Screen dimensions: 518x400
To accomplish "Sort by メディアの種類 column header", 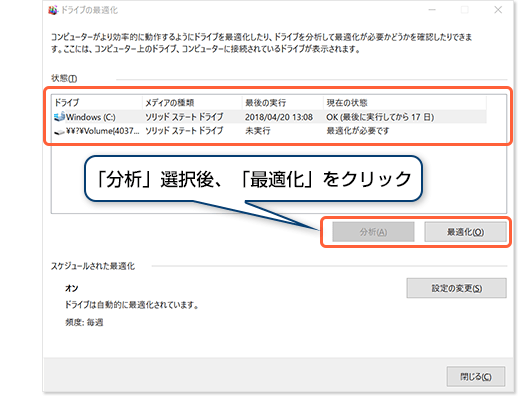I will point(192,103).
